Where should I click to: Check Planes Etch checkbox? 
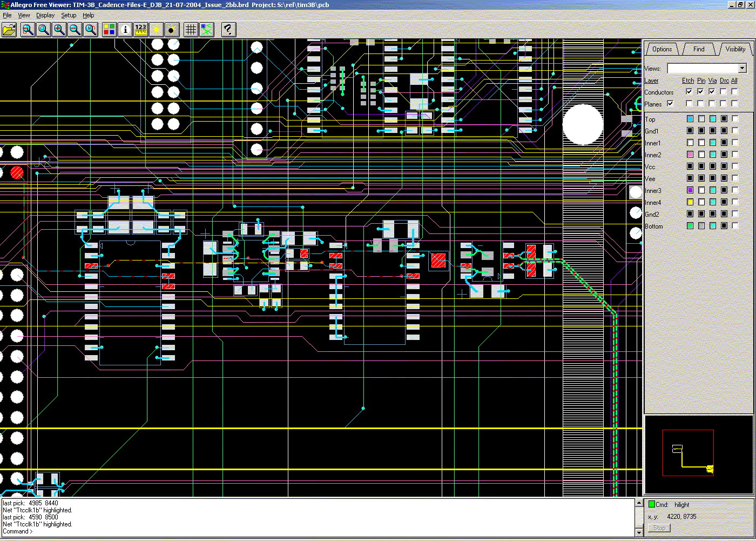[x=689, y=104]
